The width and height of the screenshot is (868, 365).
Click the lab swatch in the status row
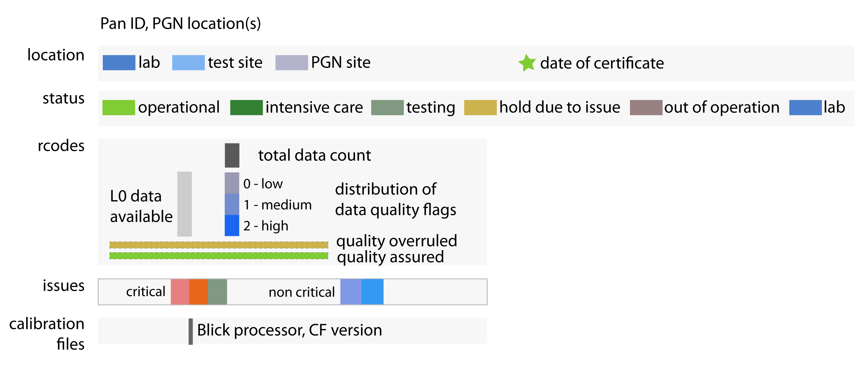[x=805, y=108]
